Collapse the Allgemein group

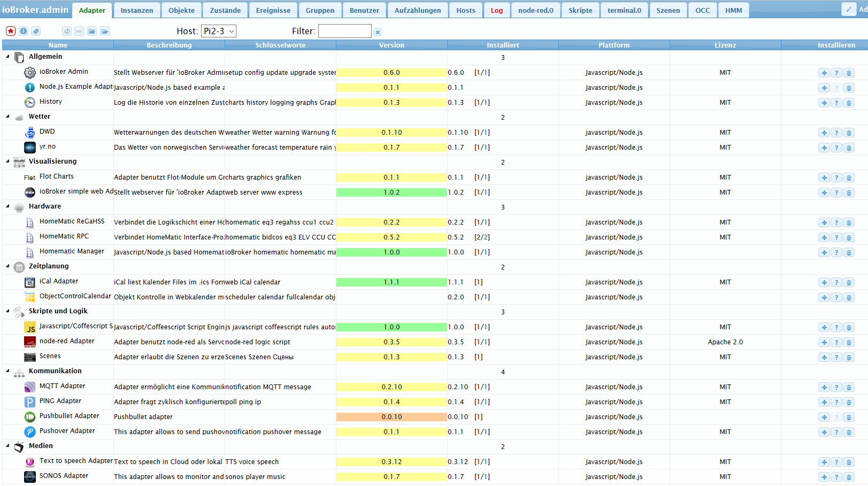pos(7,57)
